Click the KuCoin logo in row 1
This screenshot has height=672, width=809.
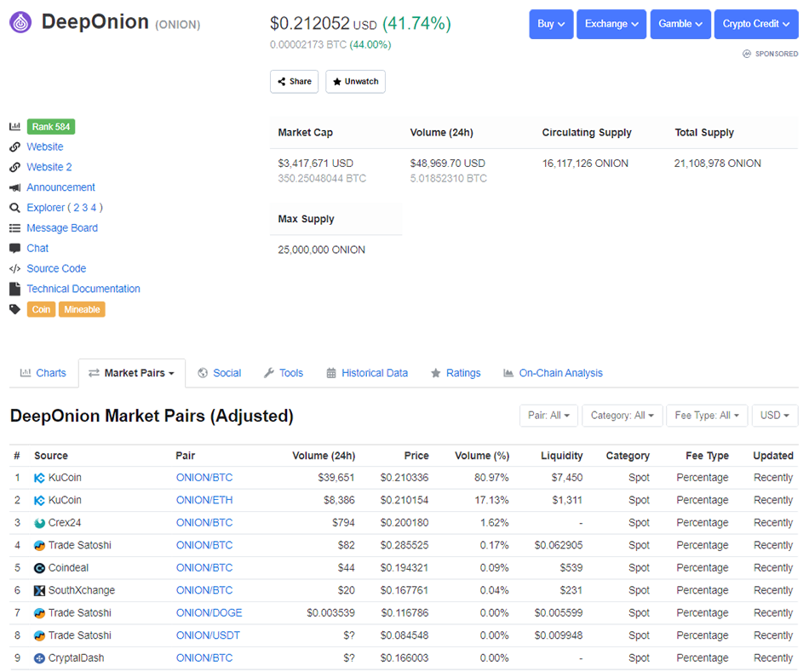point(39,478)
